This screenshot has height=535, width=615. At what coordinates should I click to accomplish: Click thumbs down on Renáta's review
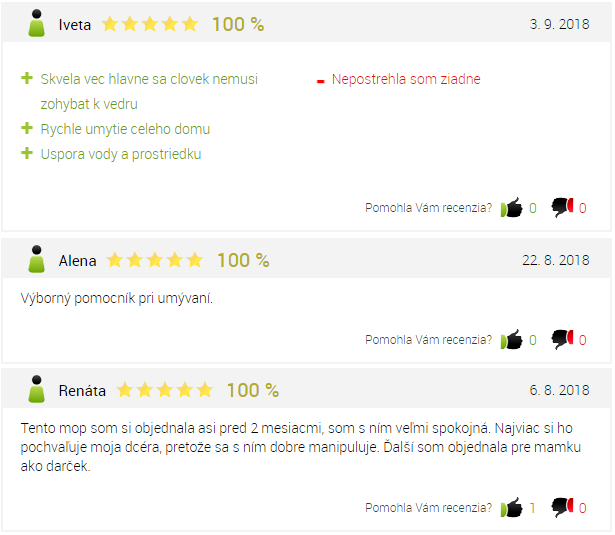point(562,508)
